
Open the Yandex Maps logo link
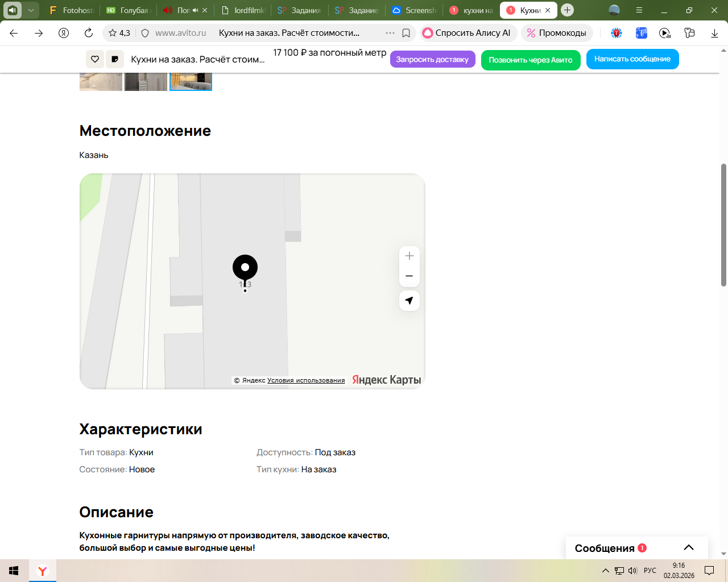tap(387, 380)
